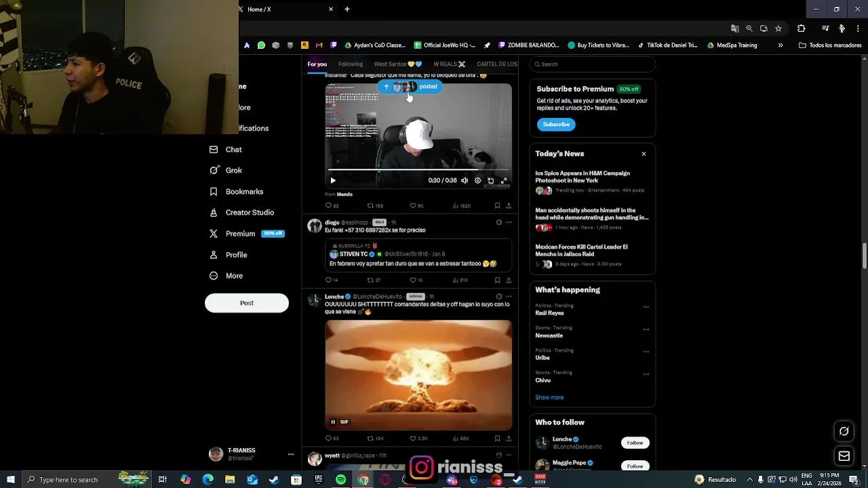Open more options on wyatt's post
The width and height of the screenshot is (868, 488).
509,455
